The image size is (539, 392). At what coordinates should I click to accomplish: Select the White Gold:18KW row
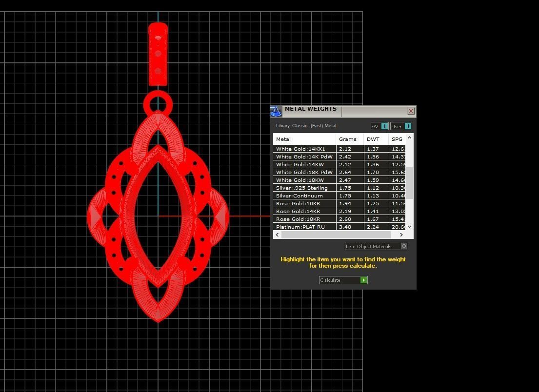pos(339,180)
